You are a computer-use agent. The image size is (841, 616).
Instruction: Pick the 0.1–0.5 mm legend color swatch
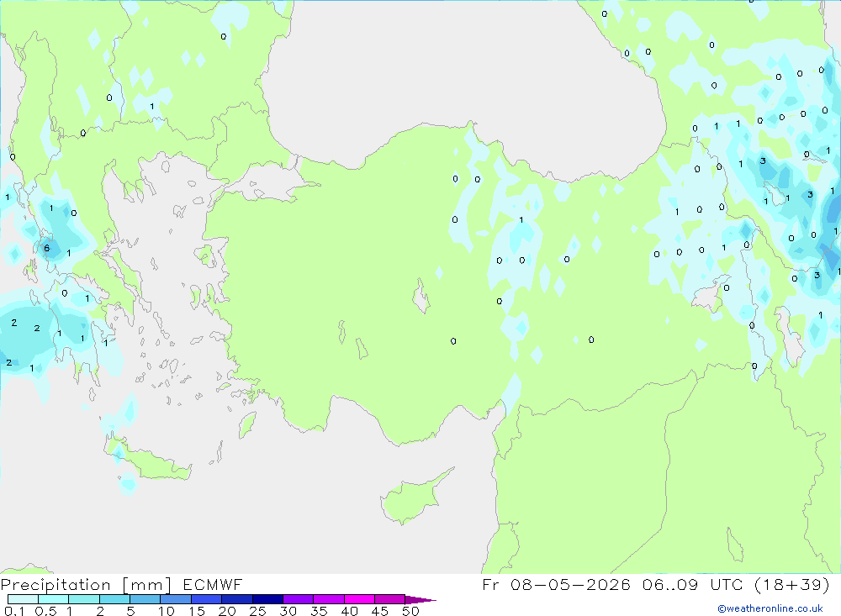(x=23, y=599)
